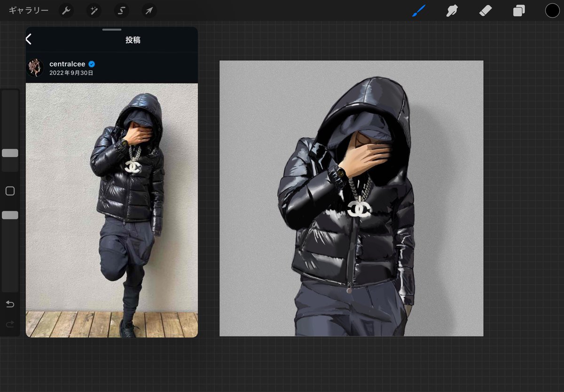Adjust the brush opacity slider handle
The height and width of the screenshot is (392, 564).
click(10, 215)
